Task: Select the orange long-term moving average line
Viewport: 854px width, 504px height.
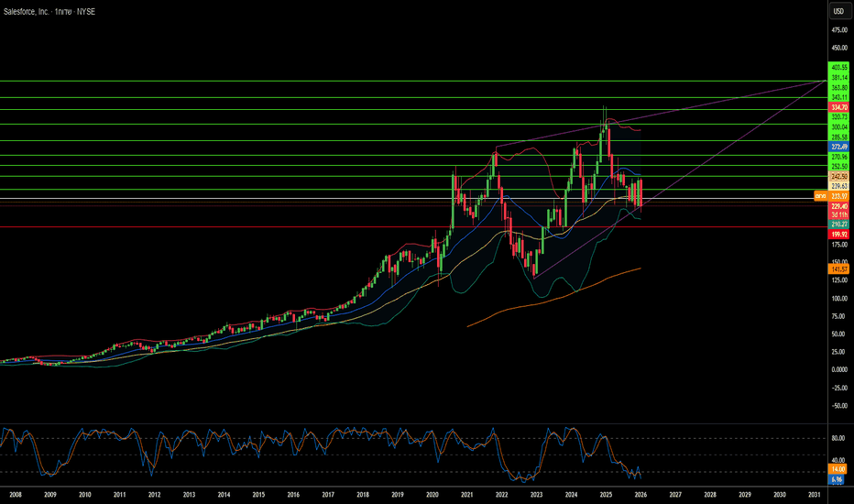Action: [553, 298]
